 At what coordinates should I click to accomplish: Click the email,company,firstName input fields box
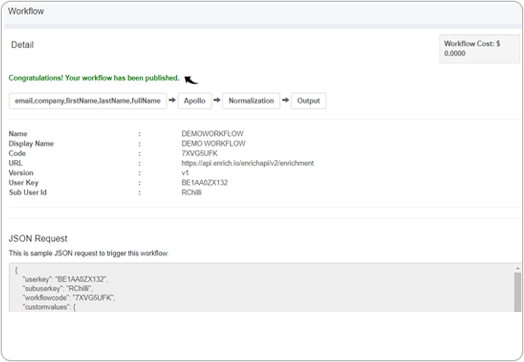tap(88, 101)
